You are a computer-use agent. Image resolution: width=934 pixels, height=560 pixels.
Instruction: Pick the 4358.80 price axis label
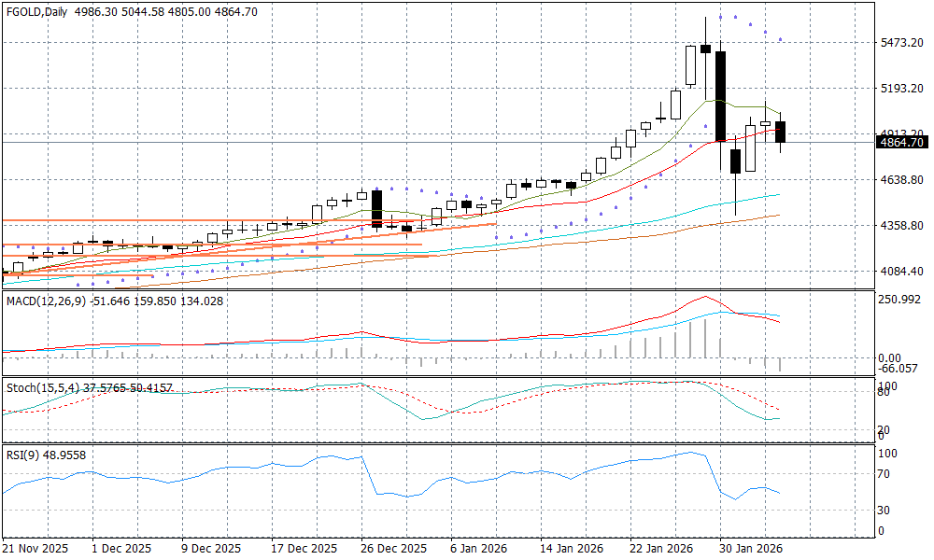tap(901, 226)
